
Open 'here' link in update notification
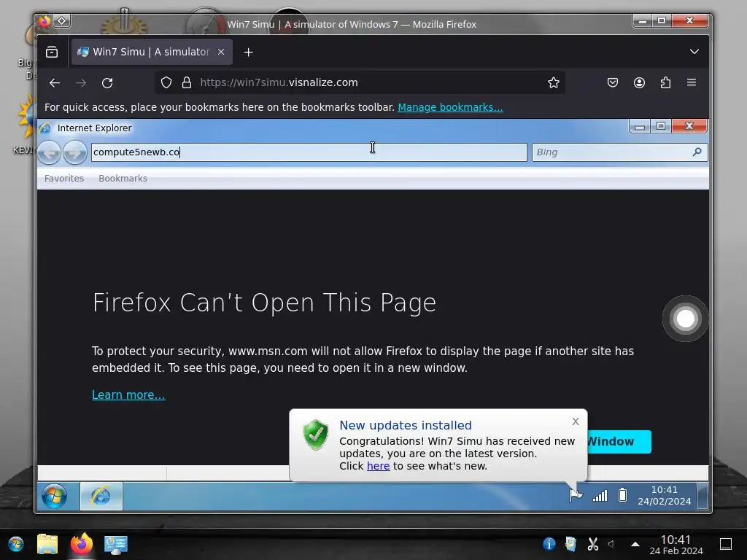(379, 466)
